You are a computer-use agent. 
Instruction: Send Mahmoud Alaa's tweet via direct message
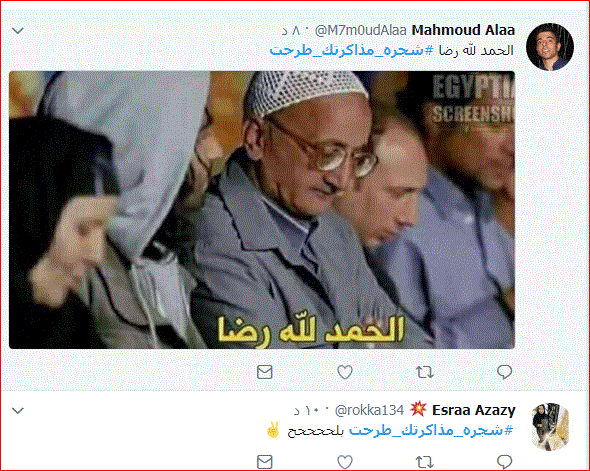click(265, 372)
